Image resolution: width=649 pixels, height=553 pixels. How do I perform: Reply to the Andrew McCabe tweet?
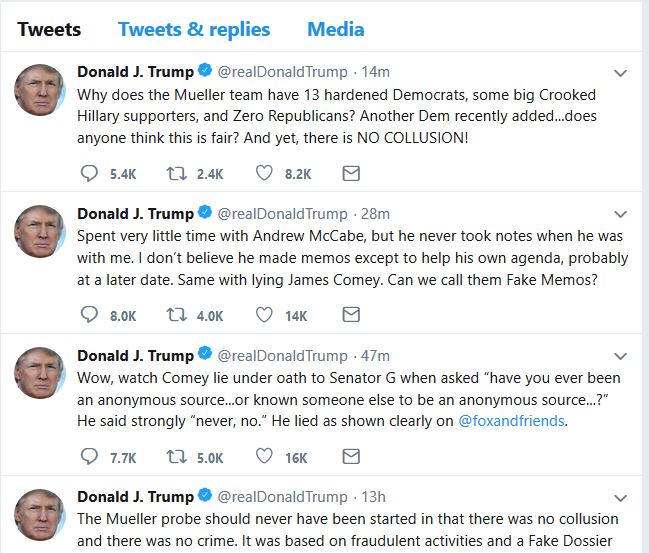[x=89, y=315]
